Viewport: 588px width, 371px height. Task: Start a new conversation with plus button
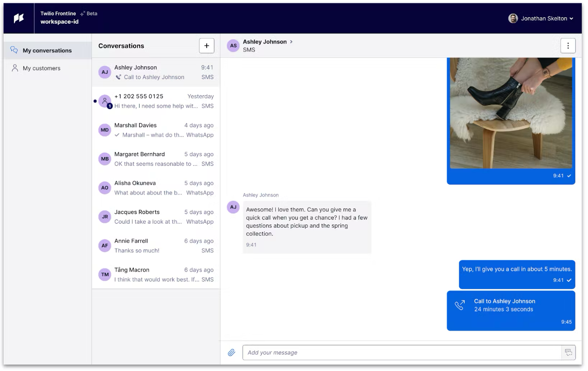click(x=207, y=46)
